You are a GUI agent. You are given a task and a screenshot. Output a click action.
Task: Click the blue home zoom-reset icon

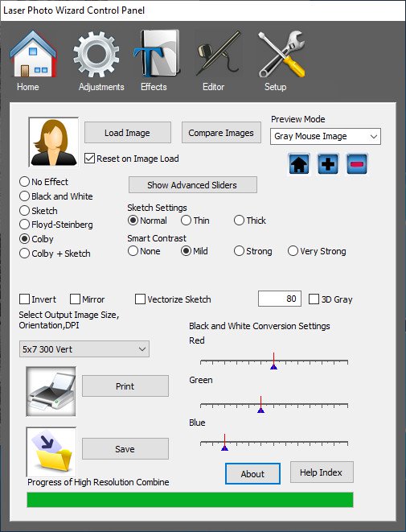(299, 164)
